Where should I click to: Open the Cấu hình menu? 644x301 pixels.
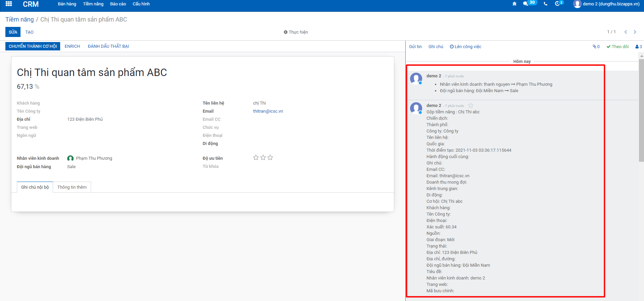(x=141, y=4)
